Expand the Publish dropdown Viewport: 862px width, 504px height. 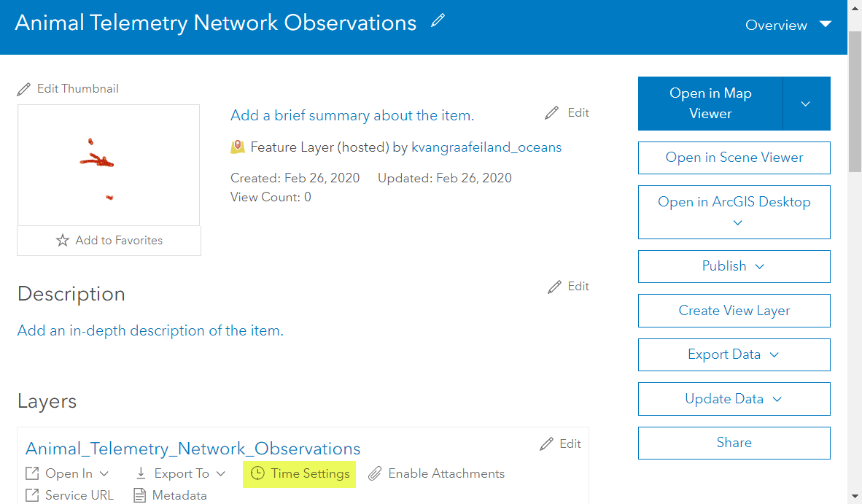point(734,266)
